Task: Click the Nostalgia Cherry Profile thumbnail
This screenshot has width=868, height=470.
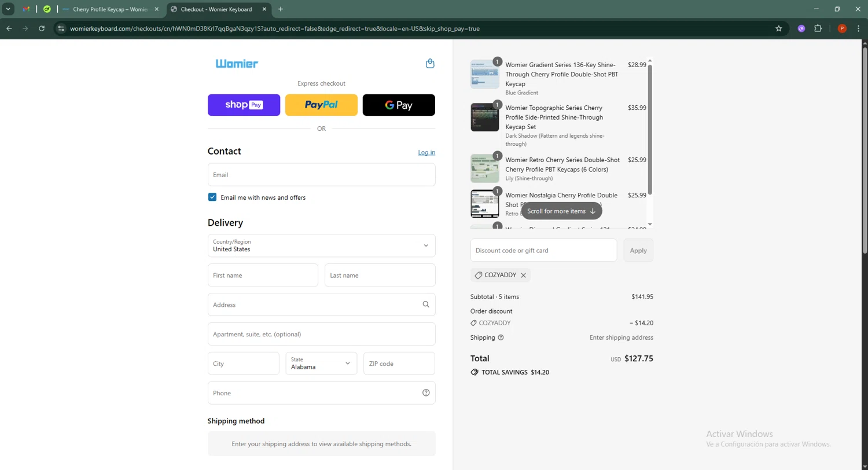Action: click(484, 204)
